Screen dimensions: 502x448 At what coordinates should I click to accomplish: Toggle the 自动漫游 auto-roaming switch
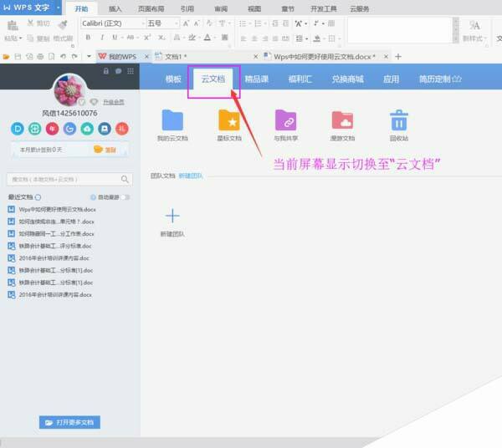coord(125,197)
